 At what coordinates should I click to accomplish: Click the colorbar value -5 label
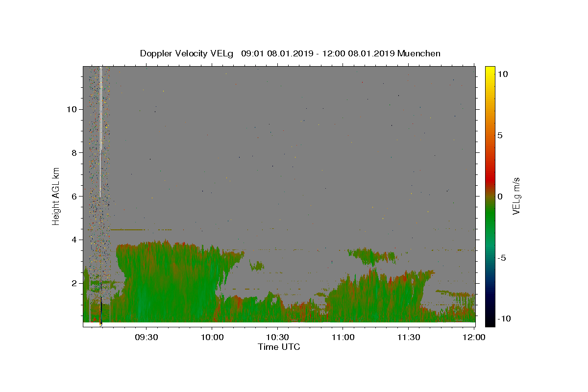click(502, 258)
